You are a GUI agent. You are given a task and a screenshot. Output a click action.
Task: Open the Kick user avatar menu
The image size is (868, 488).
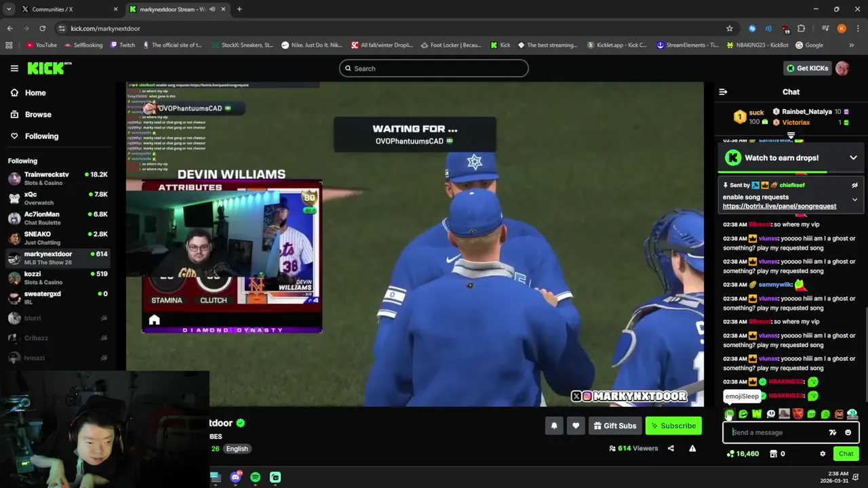(842, 68)
